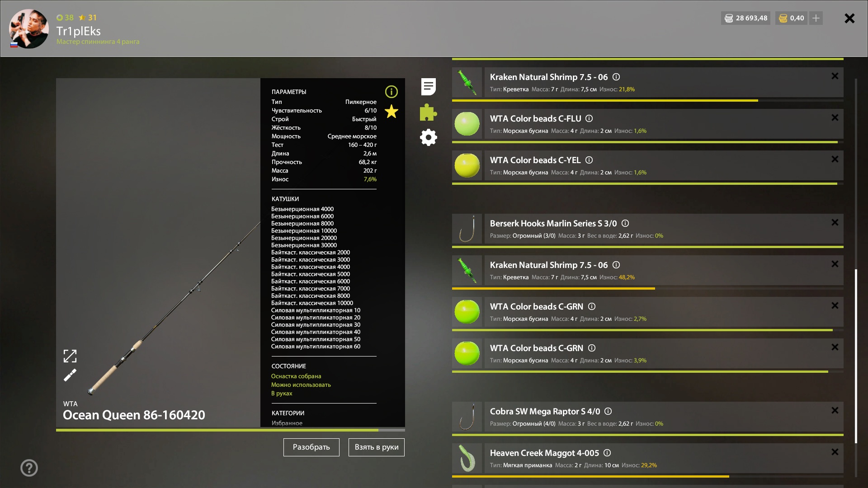Expand the rod preview to fullscreen

70,356
